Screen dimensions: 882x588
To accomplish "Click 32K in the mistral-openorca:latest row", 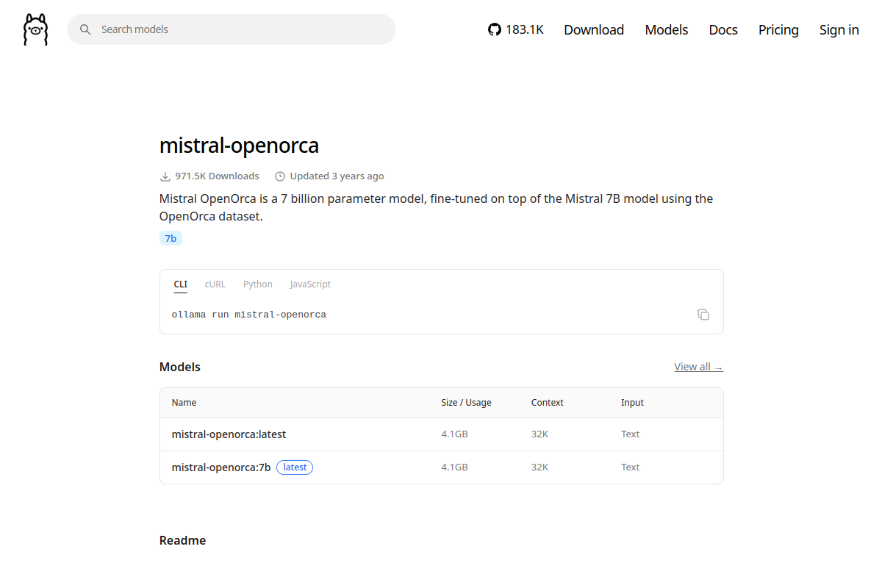I will [x=539, y=434].
